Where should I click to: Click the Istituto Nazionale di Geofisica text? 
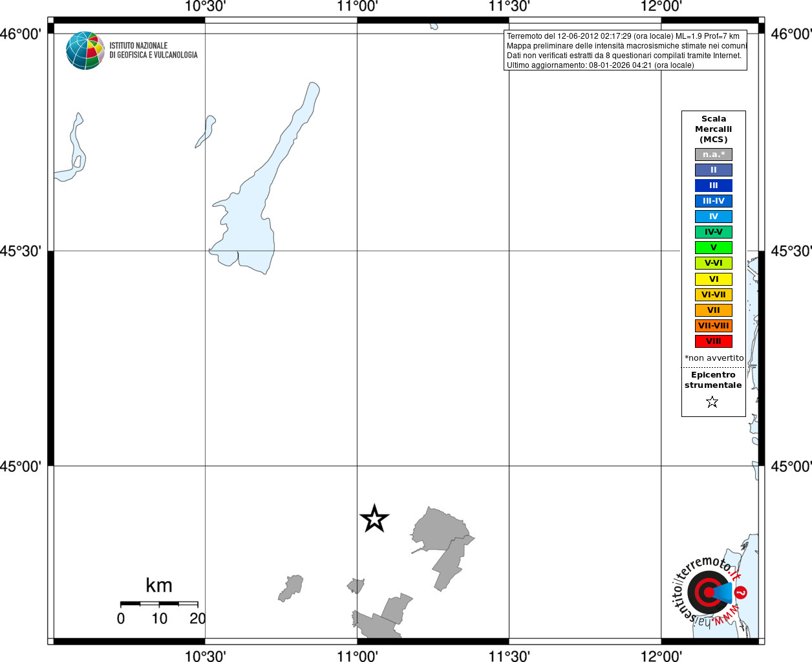pyautogui.click(x=153, y=50)
